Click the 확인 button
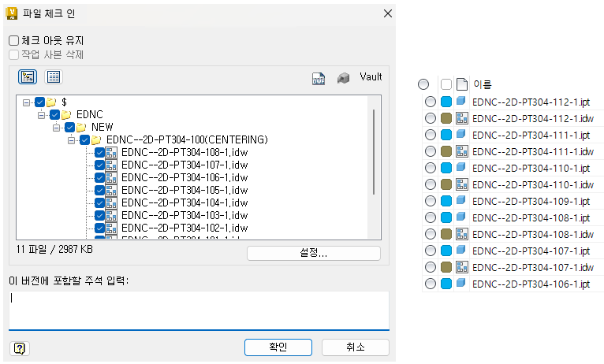The image size is (604, 364). 278,347
